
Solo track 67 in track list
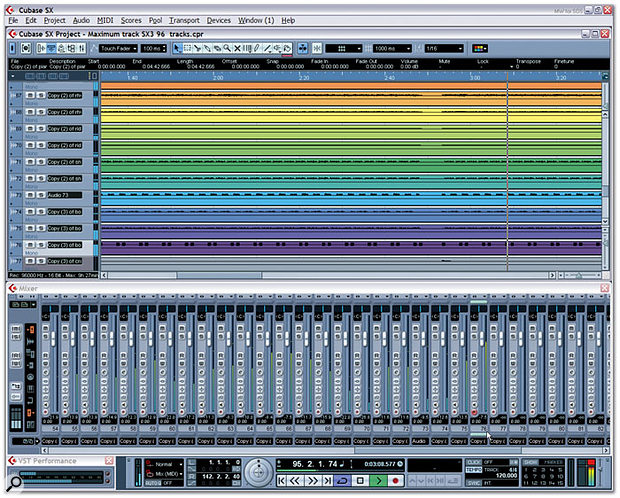coord(41,95)
